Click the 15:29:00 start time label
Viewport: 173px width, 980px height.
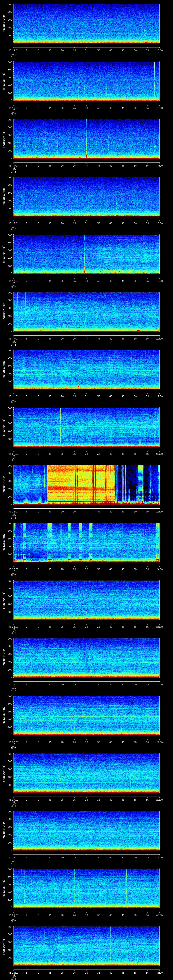click(14, 915)
